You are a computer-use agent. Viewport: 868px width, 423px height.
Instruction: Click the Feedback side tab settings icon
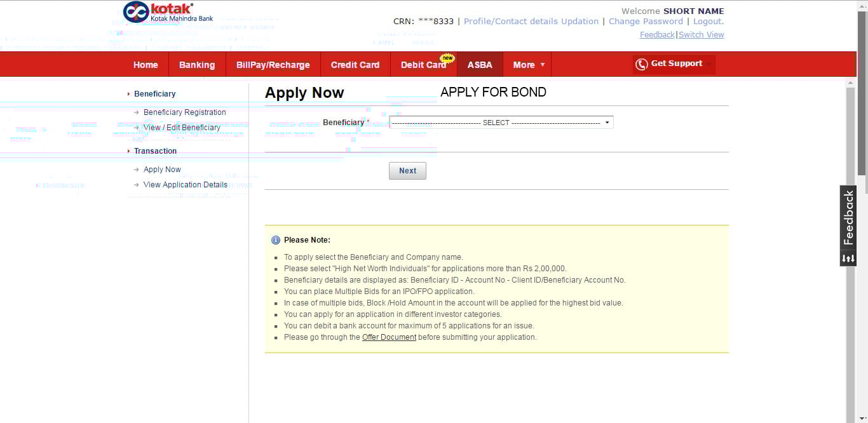tap(848, 258)
